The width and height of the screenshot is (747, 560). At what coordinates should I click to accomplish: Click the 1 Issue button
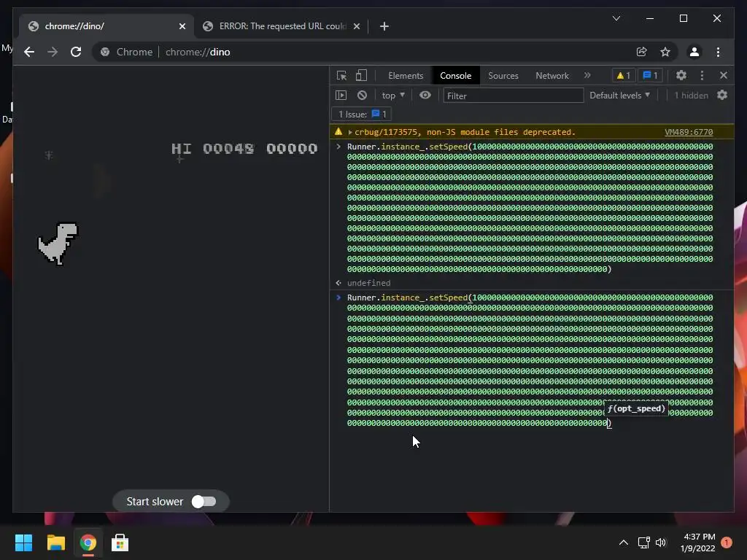pos(362,114)
